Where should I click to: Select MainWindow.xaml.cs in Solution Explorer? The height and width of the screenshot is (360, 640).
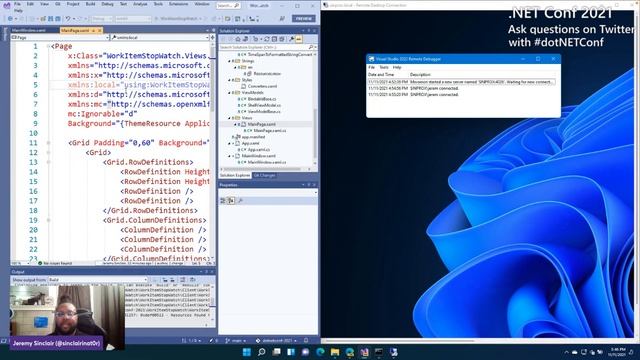tap(267, 162)
